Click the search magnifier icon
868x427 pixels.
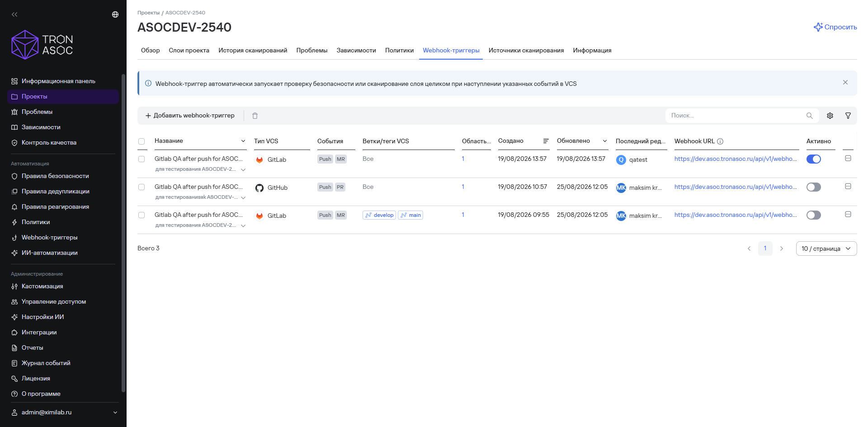[x=810, y=116]
